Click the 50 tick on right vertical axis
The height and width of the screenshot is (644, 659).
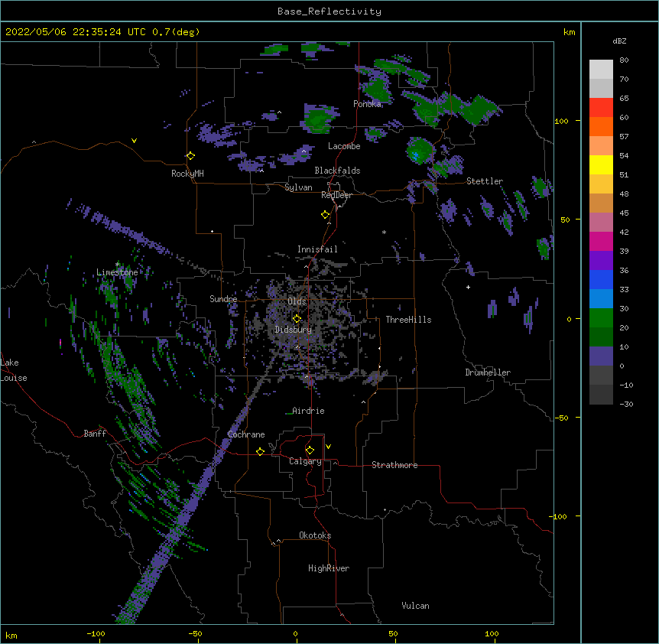coord(565,220)
